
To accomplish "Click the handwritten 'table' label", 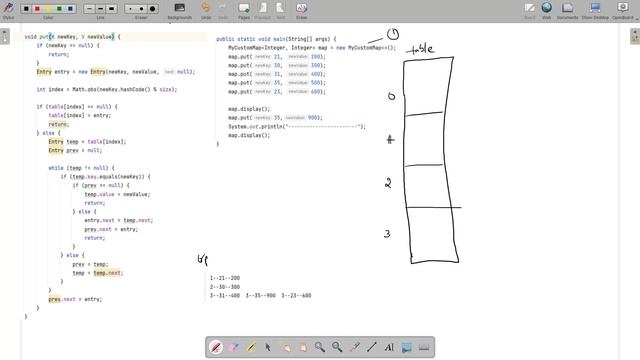I will coord(420,49).
